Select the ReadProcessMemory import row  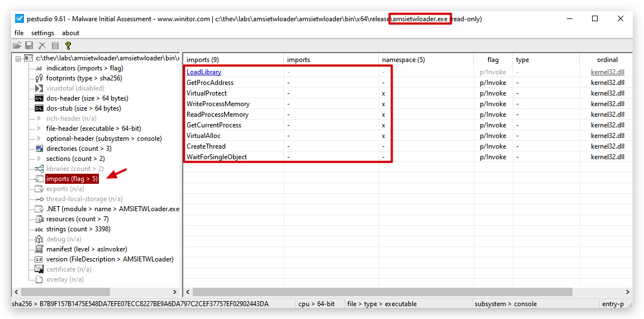click(408, 115)
